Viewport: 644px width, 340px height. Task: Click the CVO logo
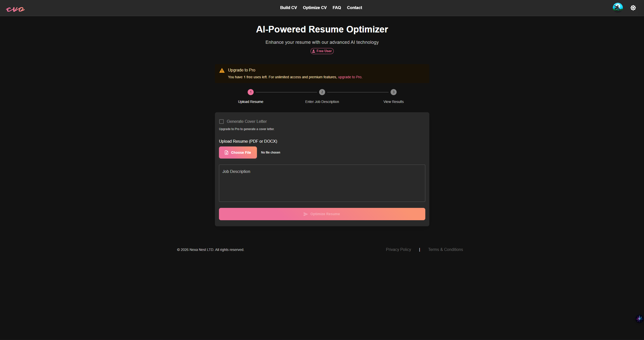(x=15, y=9)
